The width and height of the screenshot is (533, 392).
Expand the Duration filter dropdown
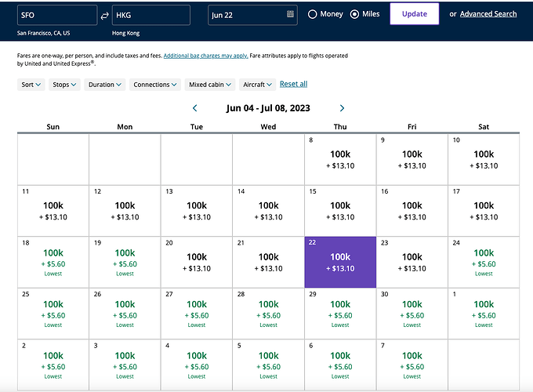pyautogui.click(x=105, y=85)
